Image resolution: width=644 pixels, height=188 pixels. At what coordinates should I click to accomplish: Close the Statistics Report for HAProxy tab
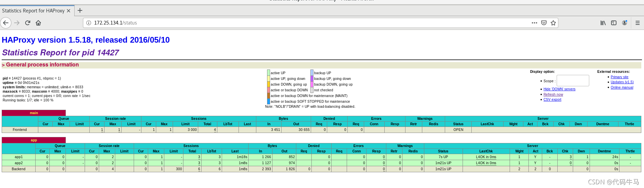coord(69,11)
